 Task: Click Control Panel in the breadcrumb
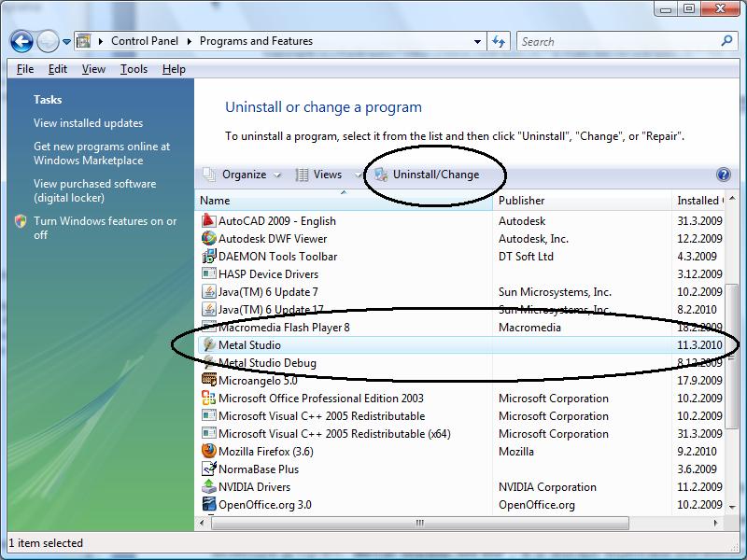(x=145, y=41)
